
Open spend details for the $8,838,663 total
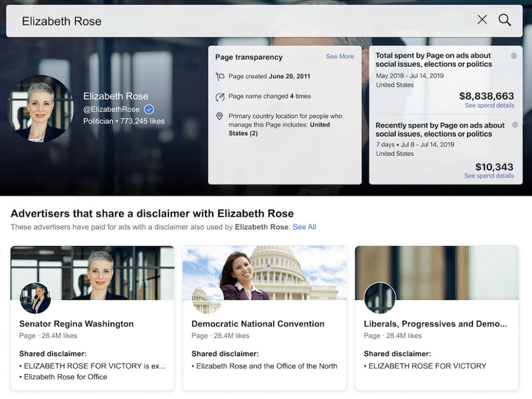(489, 105)
